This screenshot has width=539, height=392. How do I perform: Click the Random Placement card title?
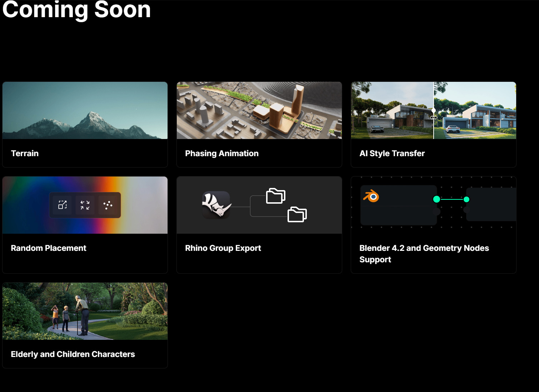point(49,248)
